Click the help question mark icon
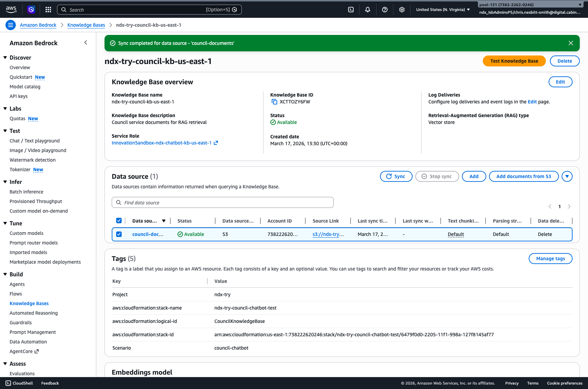 coord(384,9)
